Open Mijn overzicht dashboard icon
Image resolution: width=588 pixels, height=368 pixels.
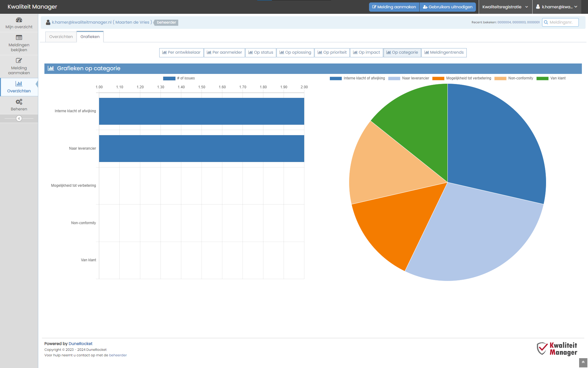pos(19,20)
